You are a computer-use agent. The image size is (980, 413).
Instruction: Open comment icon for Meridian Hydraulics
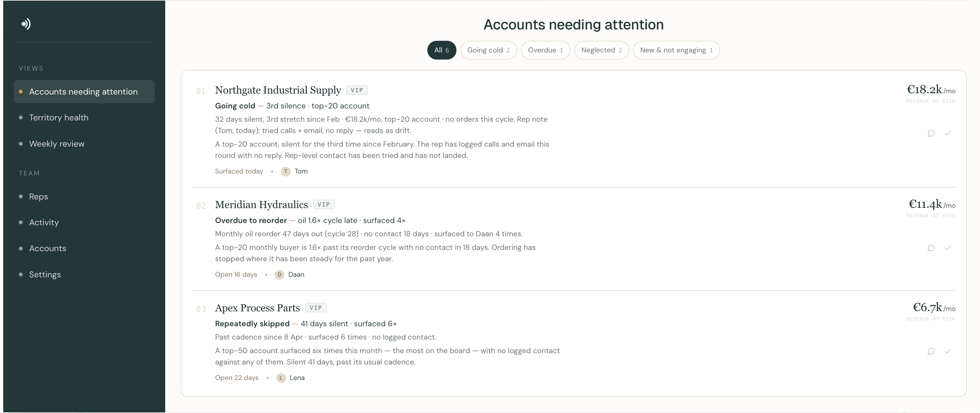(931, 248)
